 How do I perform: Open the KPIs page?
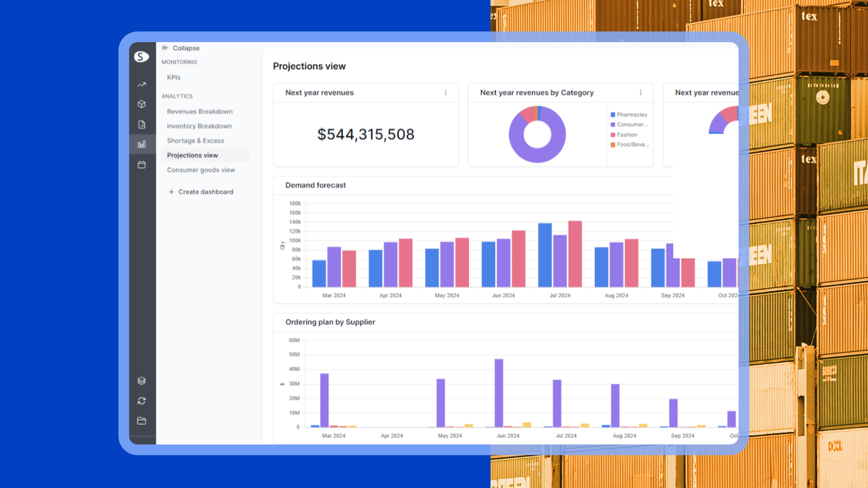point(174,77)
